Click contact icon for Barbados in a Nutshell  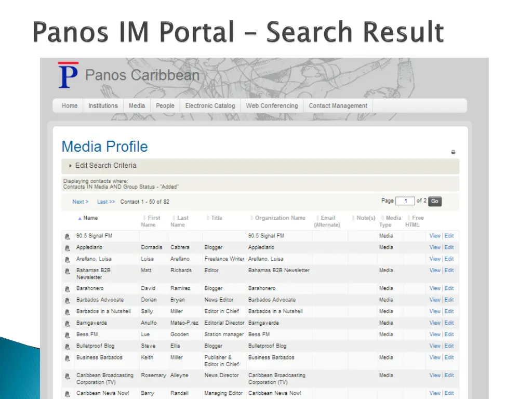click(x=68, y=312)
